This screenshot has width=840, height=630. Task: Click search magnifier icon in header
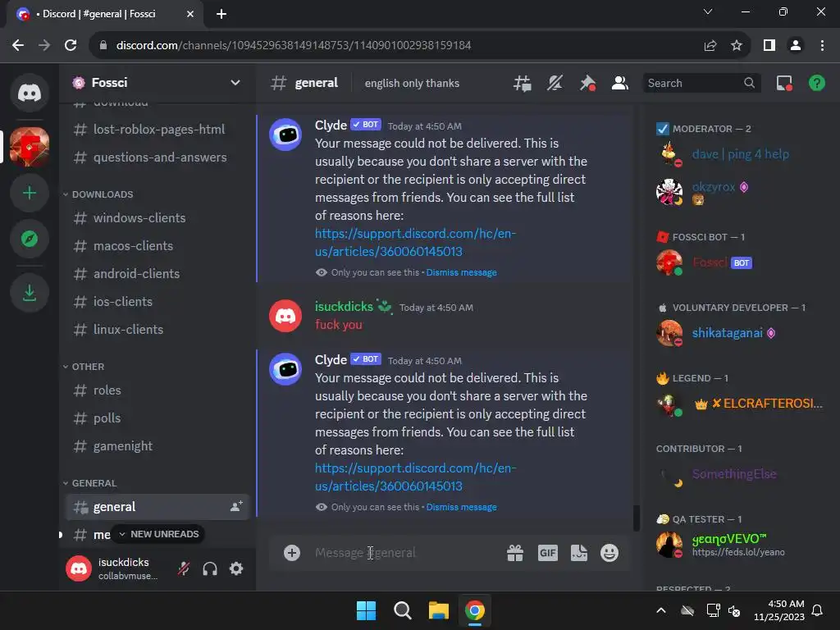tap(749, 83)
